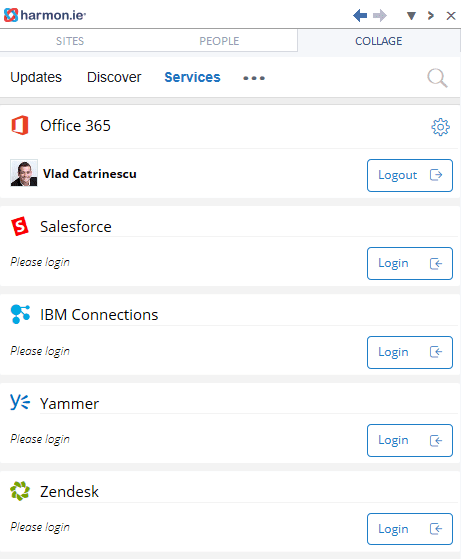This screenshot has width=461, height=559.
Task: Click the Zendesk logo icon
Action: click(x=20, y=491)
